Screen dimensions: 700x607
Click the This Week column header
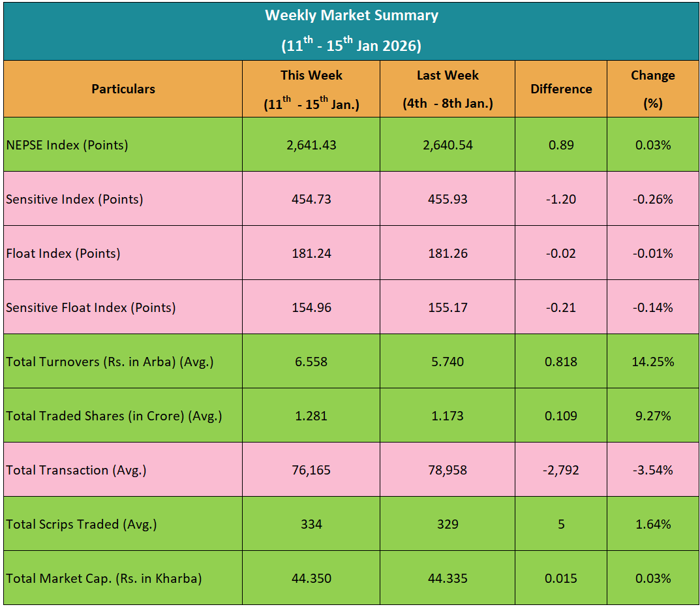(x=311, y=89)
